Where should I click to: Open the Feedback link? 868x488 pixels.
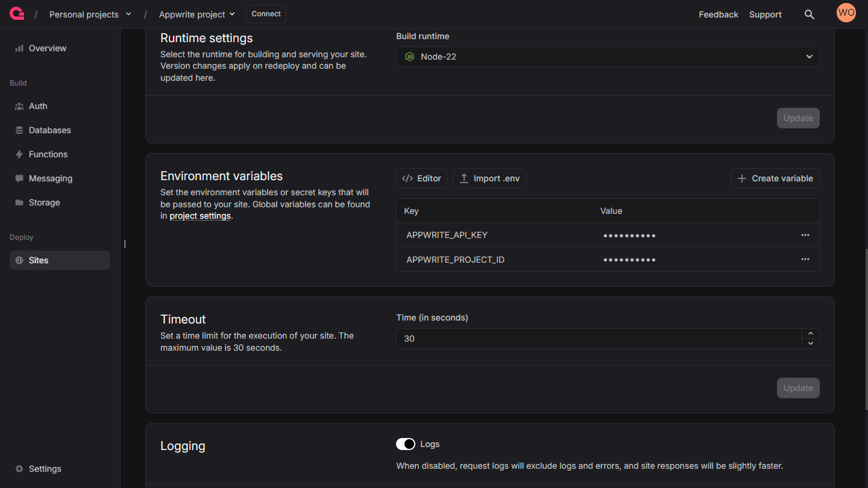[719, 14]
